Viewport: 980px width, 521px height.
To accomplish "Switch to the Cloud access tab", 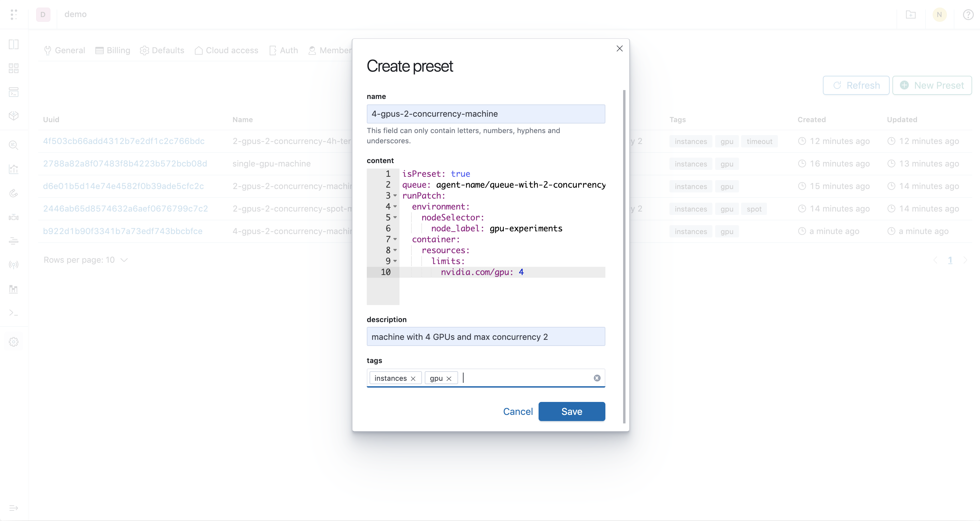I will 226,50.
